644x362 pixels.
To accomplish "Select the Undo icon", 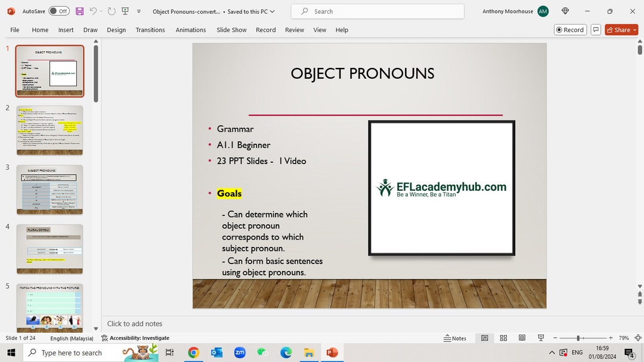I will click(94, 11).
